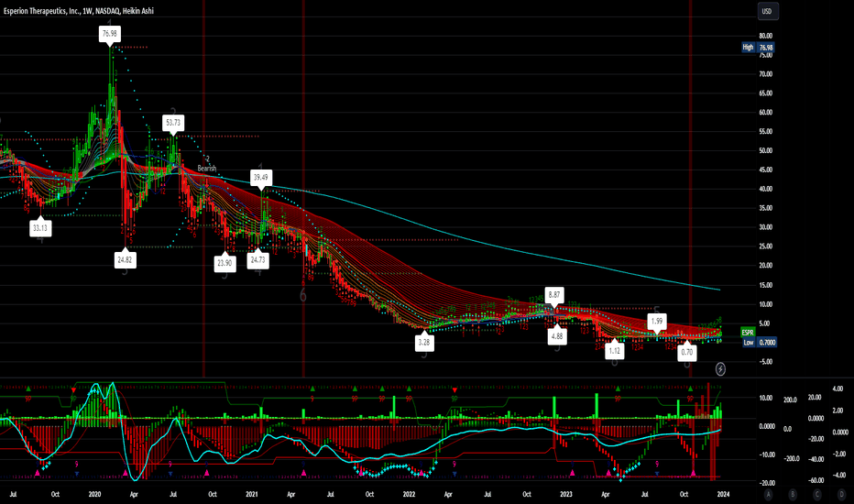Select the 23.90 low price callout

tap(224, 263)
